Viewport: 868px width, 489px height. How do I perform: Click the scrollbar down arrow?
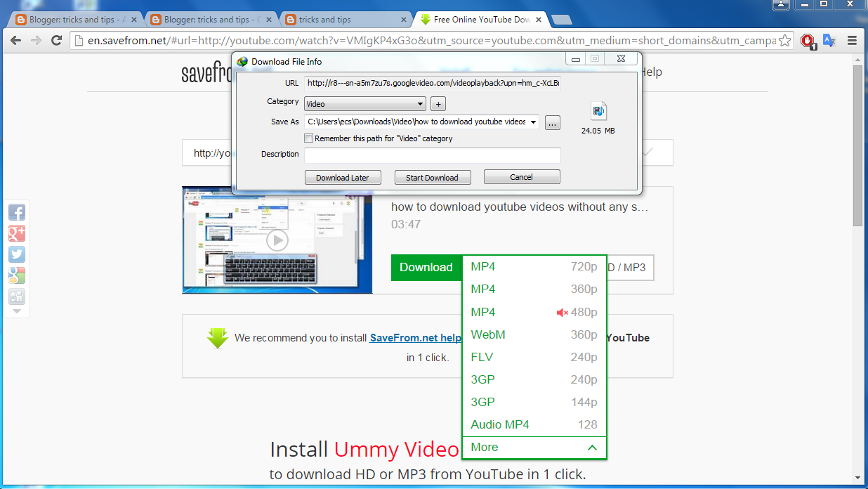click(x=858, y=477)
